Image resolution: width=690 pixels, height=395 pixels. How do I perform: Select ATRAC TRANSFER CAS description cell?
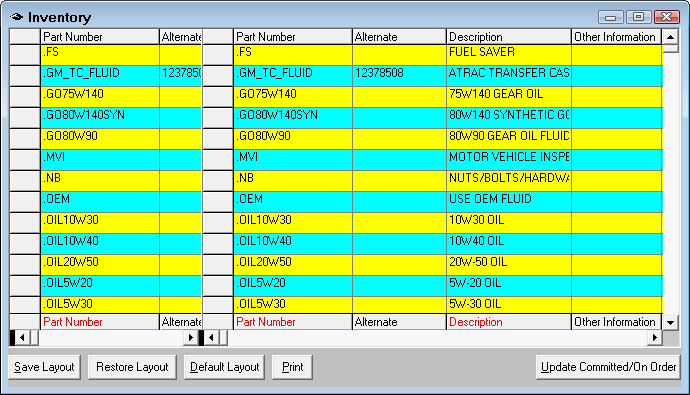click(509, 76)
